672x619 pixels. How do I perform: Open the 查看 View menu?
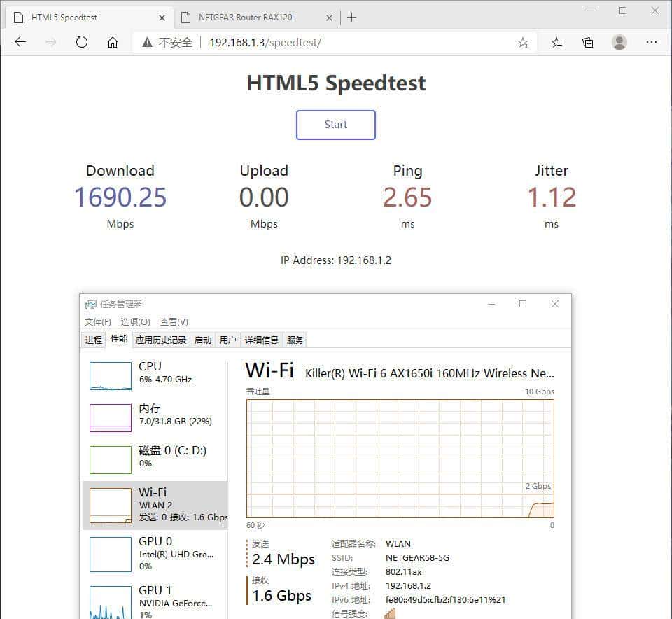click(x=173, y=321)
